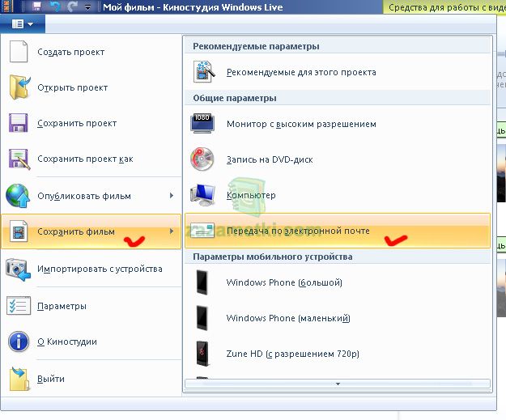Click the Zune HD device icon
The image size is (506, 420).
202,354
